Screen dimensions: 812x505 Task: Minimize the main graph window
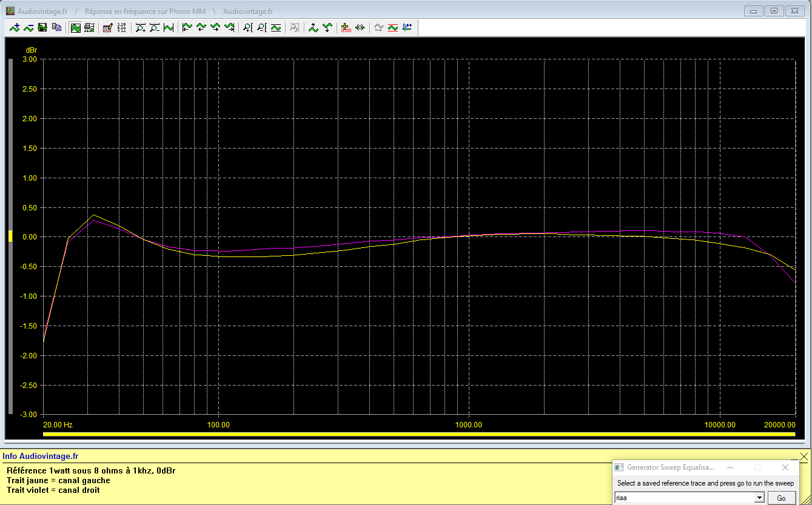click(x=754, y=11)
